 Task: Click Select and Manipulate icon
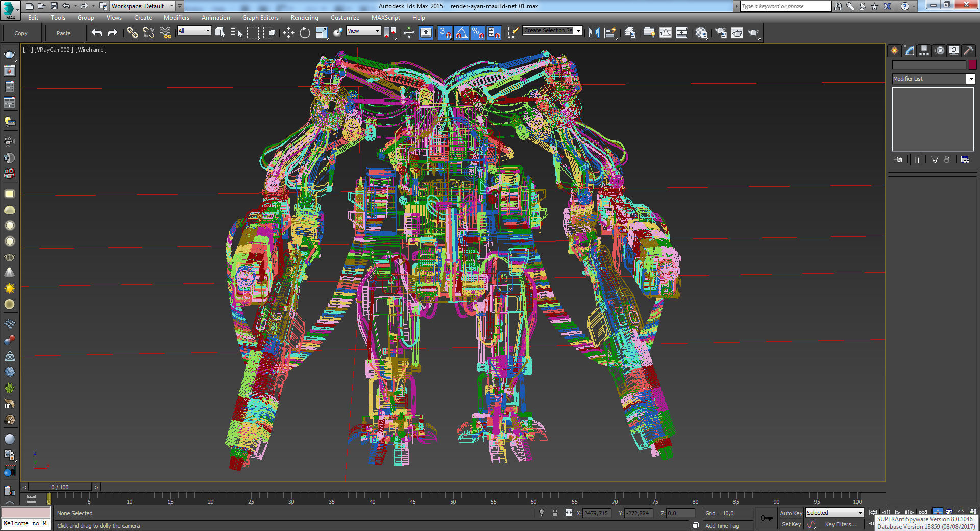pos(409,33)
